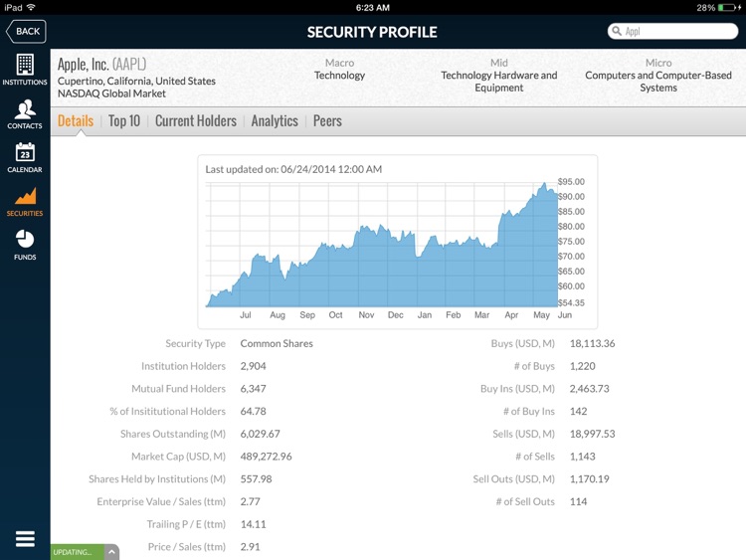Go back using the Back button
746x560 pixels.
26,31
